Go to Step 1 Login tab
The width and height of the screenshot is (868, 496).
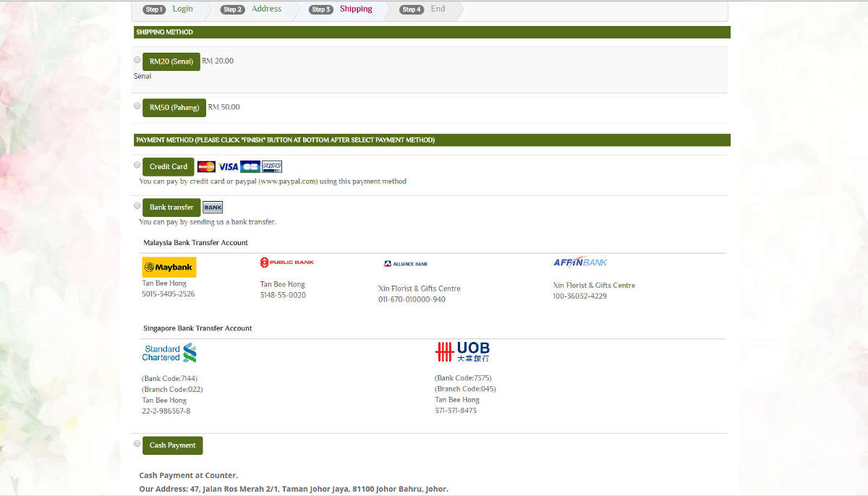169,9
